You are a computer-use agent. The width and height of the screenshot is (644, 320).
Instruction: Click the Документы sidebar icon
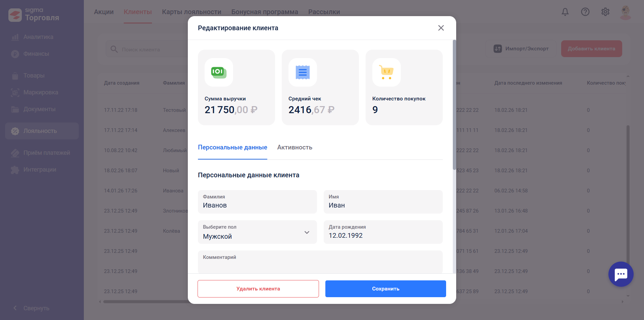15,109
